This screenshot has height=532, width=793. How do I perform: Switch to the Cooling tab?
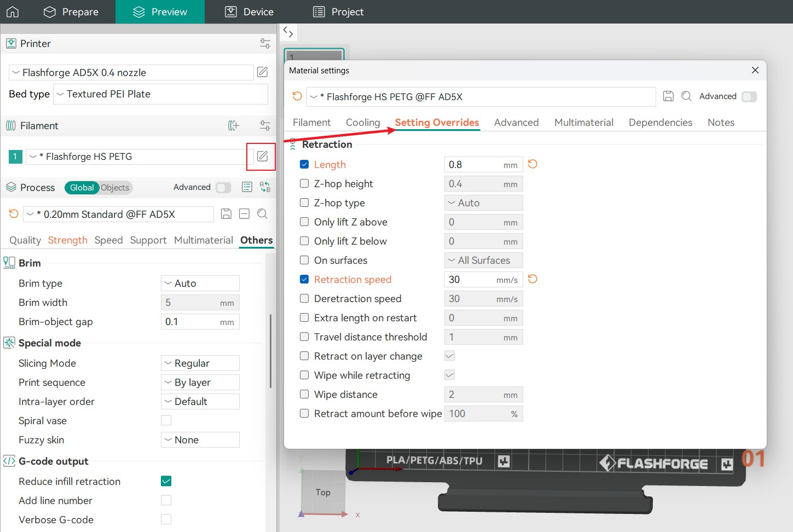click(362, 123)
